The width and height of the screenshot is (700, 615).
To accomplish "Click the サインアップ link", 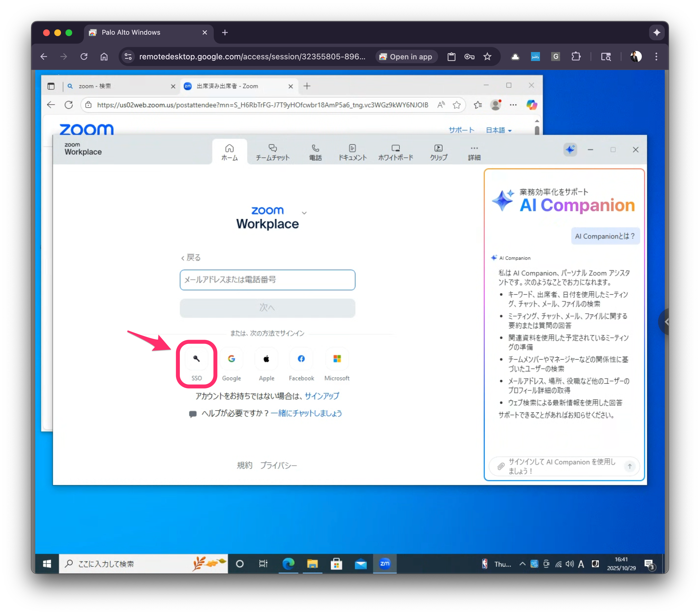I will [x=321, y=396].
